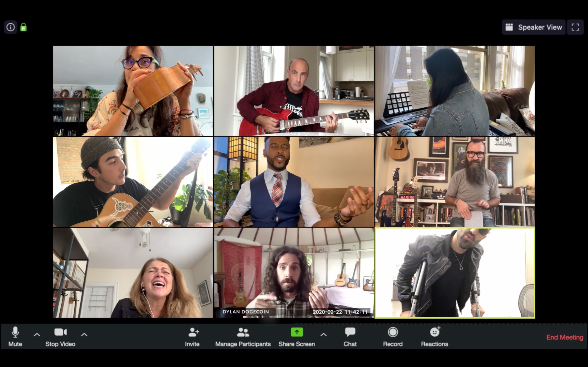This screenshot has width=588, height=367.
Task: Click End Meeting red button
Action: click(x=565, y=337)
